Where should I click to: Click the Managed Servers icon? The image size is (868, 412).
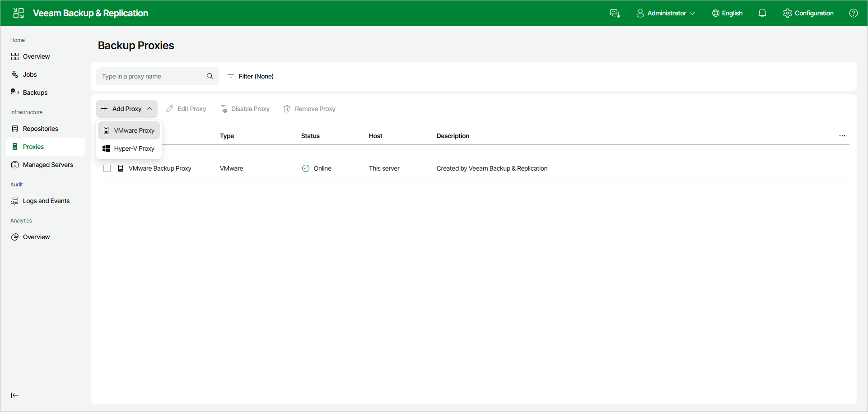click(15, 165)
